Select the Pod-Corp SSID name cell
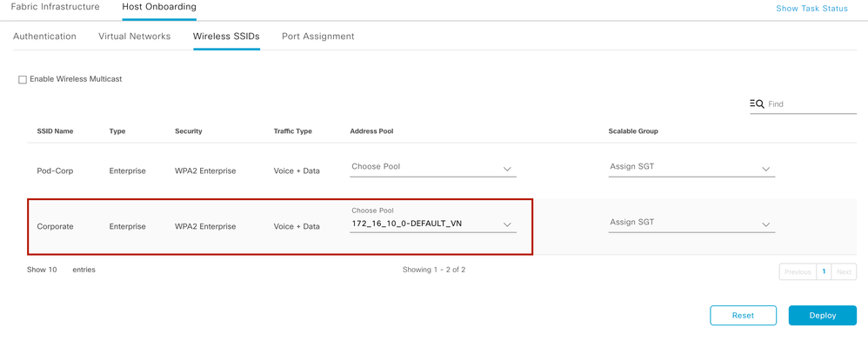The height and width of the screenshot is (341, 868). pyautogui.click(x=56, y=171)
